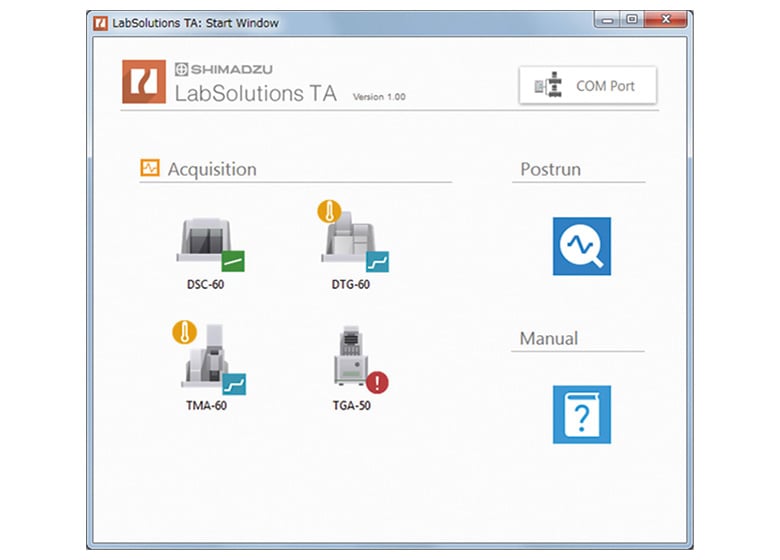Open the title bar application icon menu

pyautogui.click(x=101, y=22)
